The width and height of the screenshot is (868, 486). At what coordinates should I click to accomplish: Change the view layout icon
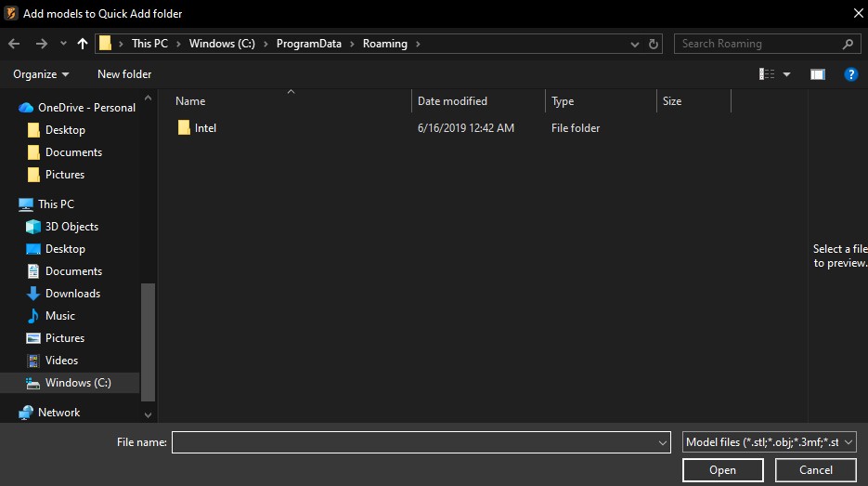pos(767,74)
